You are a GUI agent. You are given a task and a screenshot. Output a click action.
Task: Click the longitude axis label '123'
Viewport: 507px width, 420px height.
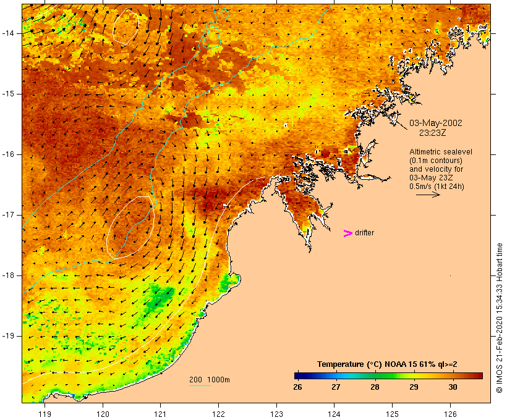tap(276, 414)
